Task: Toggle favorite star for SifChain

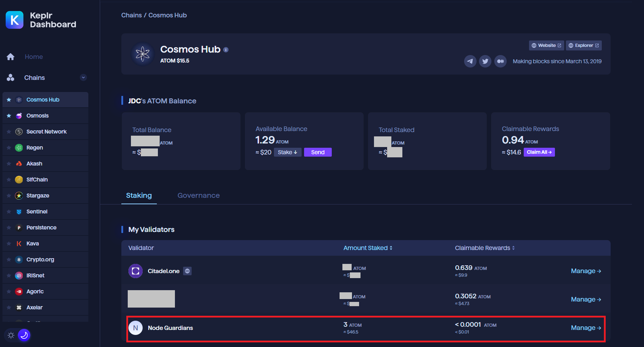Action: (x=9, y=180)
